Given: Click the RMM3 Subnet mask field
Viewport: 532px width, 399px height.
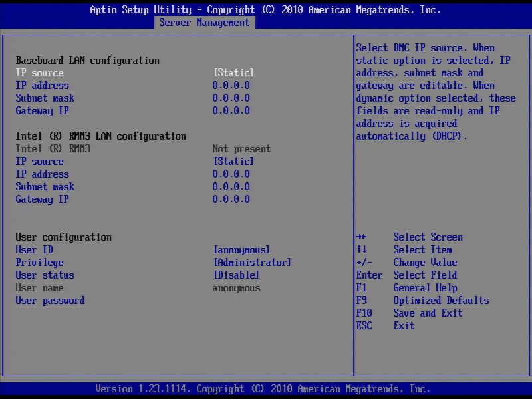Looking at the screenshot, I should coord(226,186).
